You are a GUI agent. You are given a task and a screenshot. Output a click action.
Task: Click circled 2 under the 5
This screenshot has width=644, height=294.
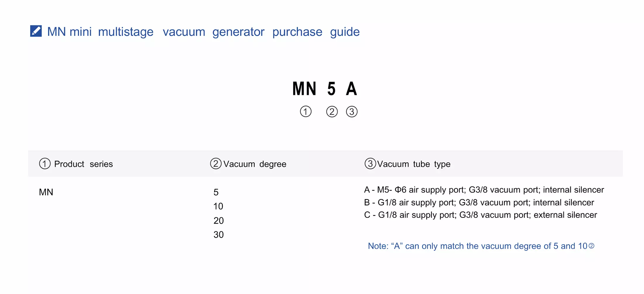332,112
